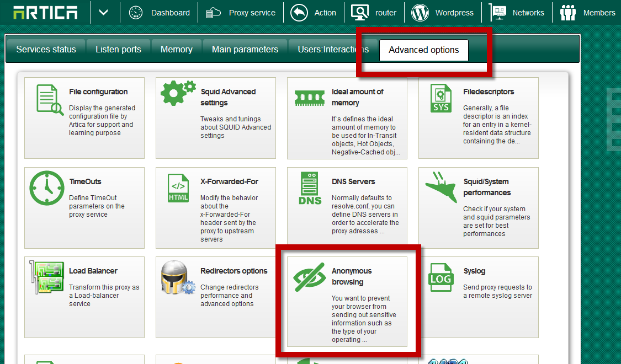621x364 pixels.
Task: Open Squid Advanced settings title
Action: (228, 97)
